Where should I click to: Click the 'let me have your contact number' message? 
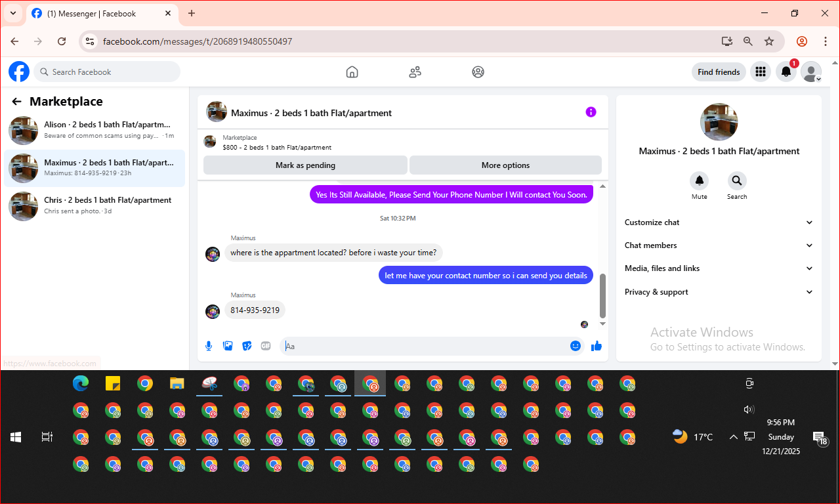coord(486,276)
